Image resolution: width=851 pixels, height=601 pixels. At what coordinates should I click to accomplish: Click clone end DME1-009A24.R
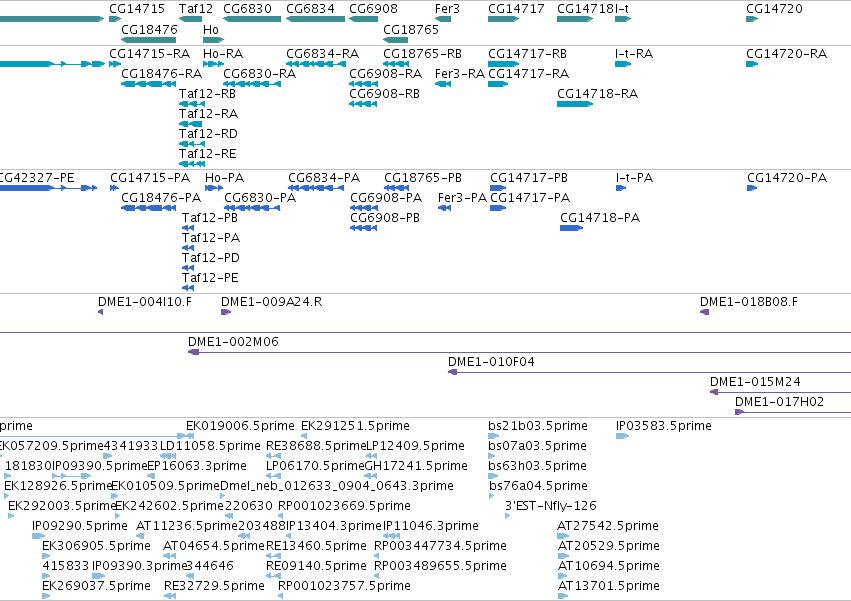[271, 302]
